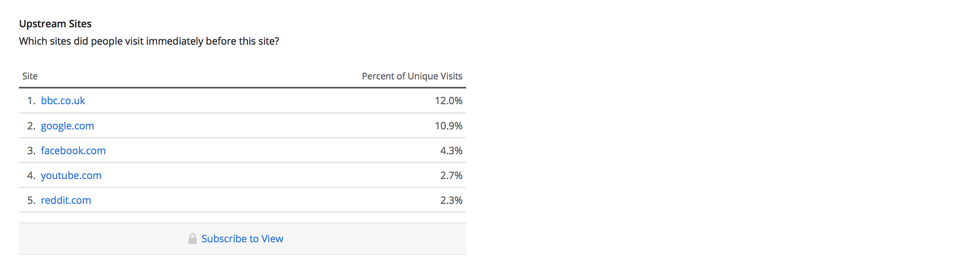
Task: Click the Upstream Sites heading
Action: pos(55,24)
